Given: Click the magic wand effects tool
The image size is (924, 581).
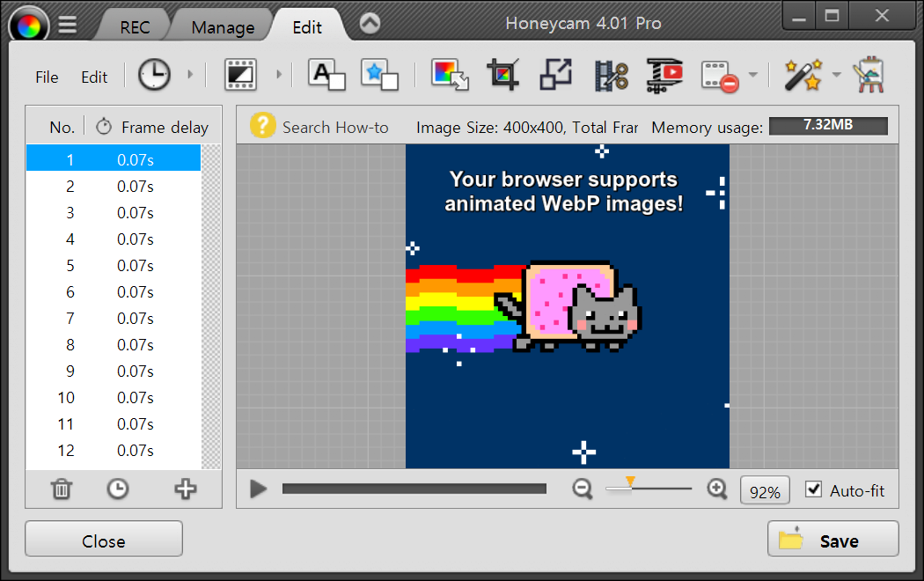Looking at the screenshot, I should click(x=803, y=75).
